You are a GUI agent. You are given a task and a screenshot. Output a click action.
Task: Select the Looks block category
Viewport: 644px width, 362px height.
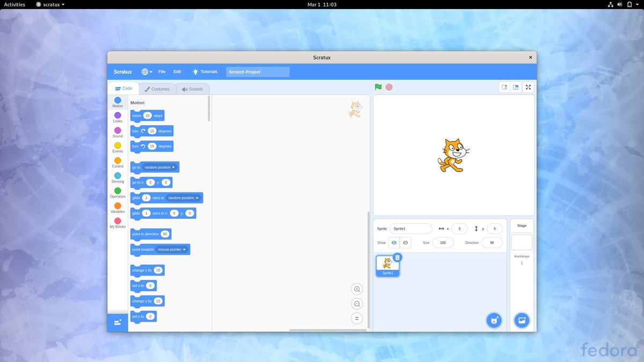[118, 117]
